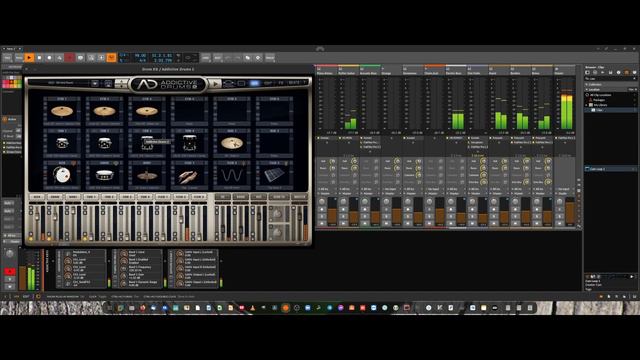Open output selector on Electric Bass channel

point(456,193)
